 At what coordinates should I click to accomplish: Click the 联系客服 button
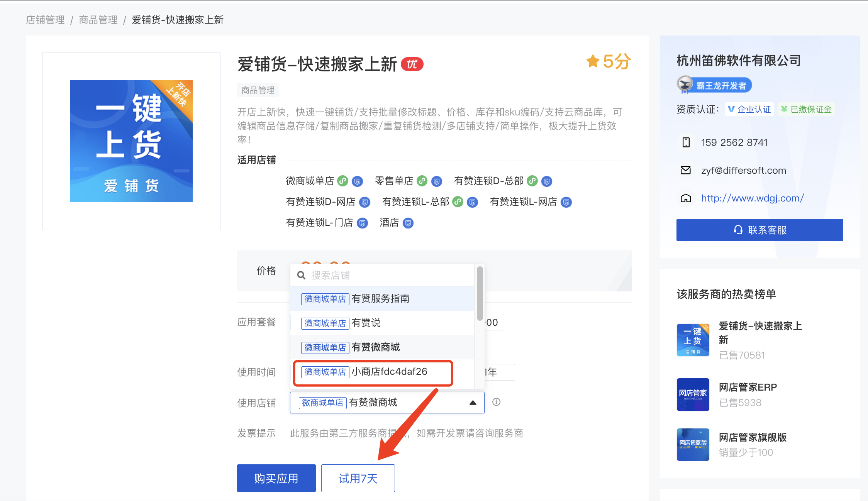[x=759, y=230]
